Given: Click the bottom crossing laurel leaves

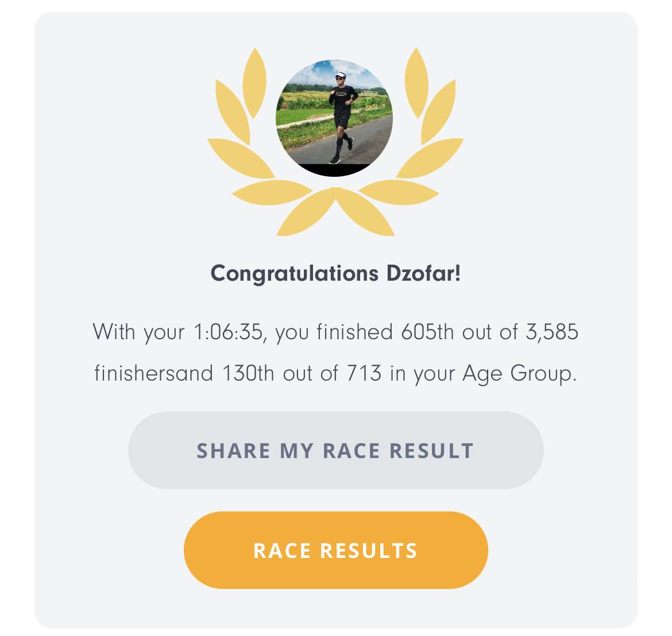Looking at the screenshot, I should point(335,212).
